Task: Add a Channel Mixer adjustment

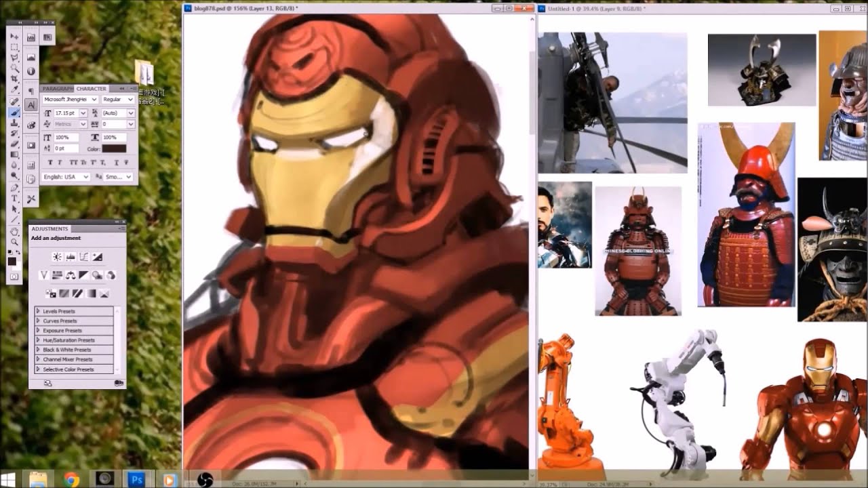Action: (111, 275)
